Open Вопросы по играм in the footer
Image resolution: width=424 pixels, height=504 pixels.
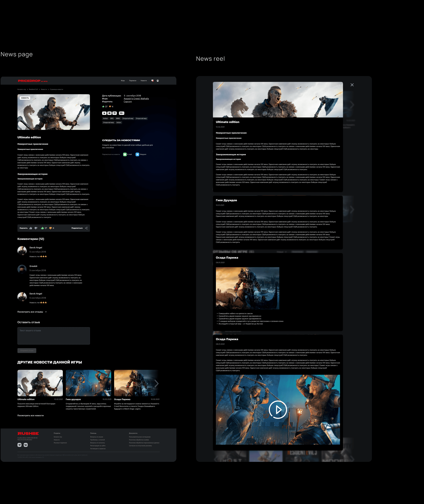coord(97,437)
